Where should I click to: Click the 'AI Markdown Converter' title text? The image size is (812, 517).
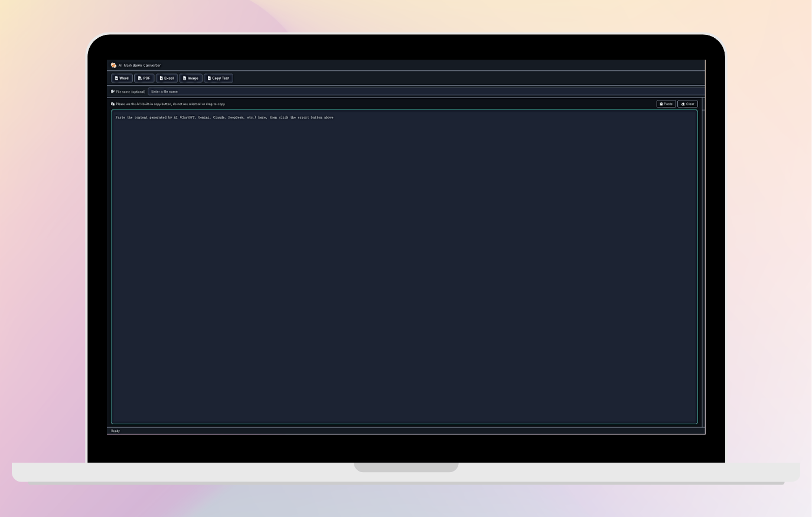(139, 65)
